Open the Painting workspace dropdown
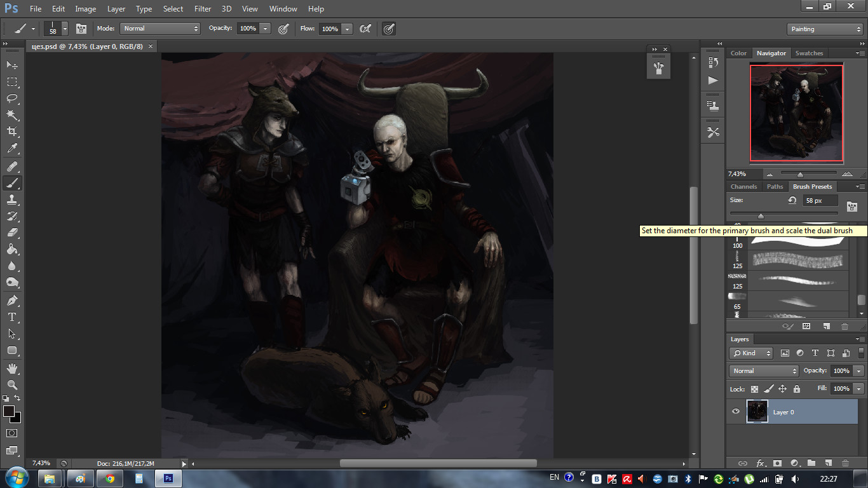Viewport: 868px width, 488px height. click(x=824, y=29)
